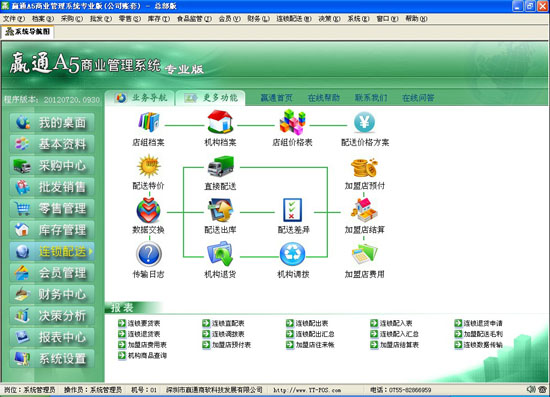Switch to the 业务导航 tab
This screenshot has width=550, height=397.
point(140,98)
